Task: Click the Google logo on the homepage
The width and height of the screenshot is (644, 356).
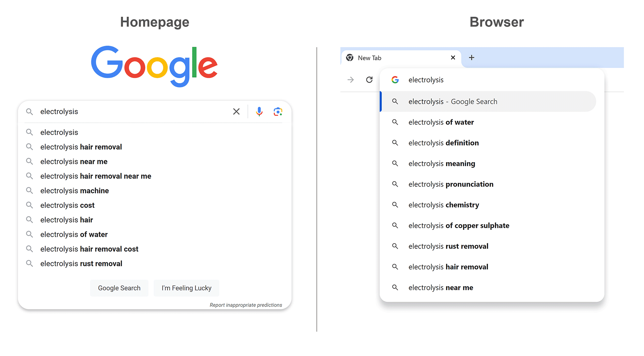Action: 154,66
